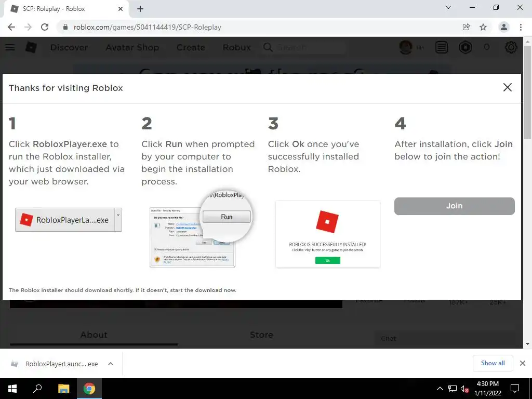Open the tab search dropdown arrow
Screen dimensions: 532x399
(448, 7)
